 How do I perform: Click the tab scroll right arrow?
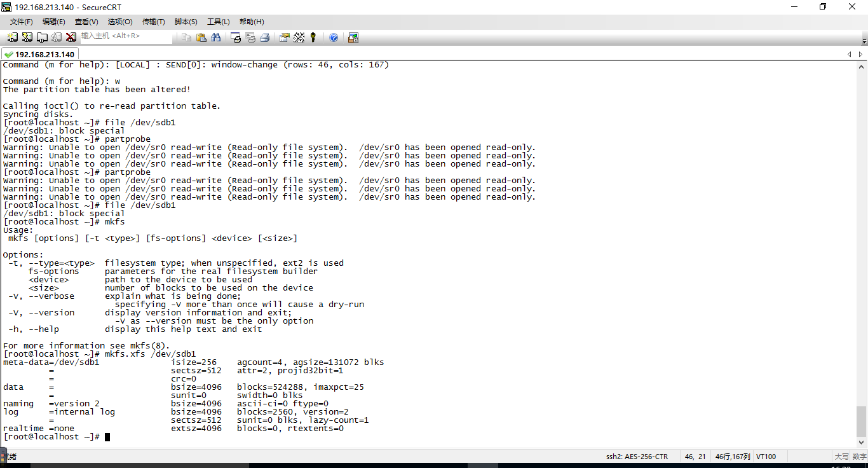(861, 55)
